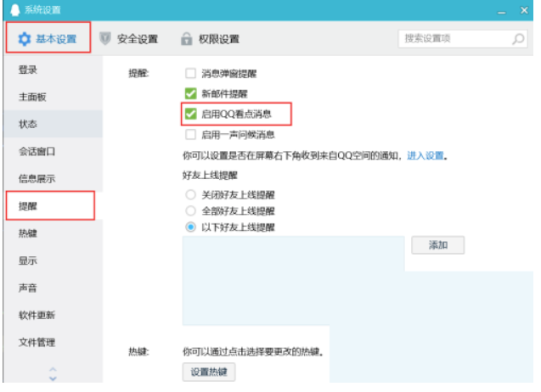Select 会话窗口 in the sidebar
541x392 pixels.
coord(53,151)
